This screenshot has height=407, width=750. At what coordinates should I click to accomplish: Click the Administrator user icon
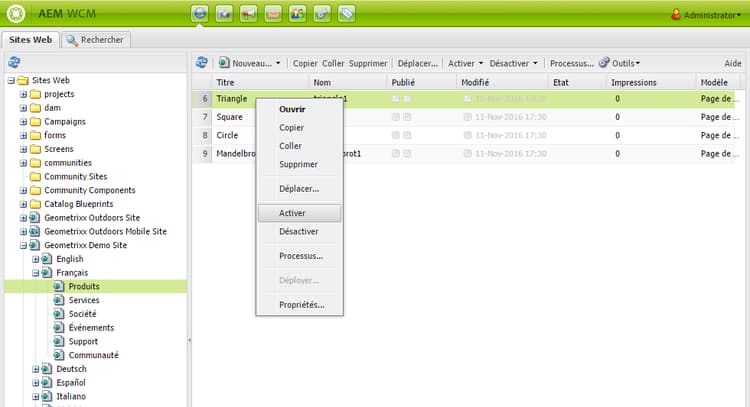pos(676,14)
